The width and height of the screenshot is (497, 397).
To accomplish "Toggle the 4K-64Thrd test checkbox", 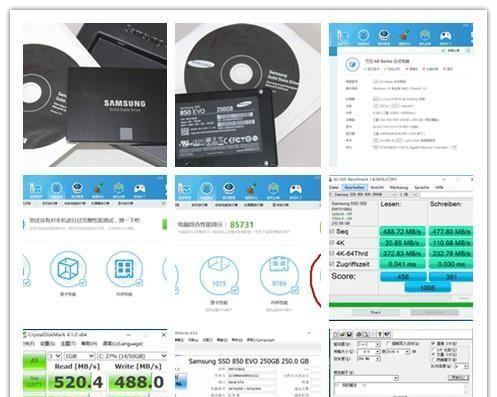I will click(x=332, y=253).
